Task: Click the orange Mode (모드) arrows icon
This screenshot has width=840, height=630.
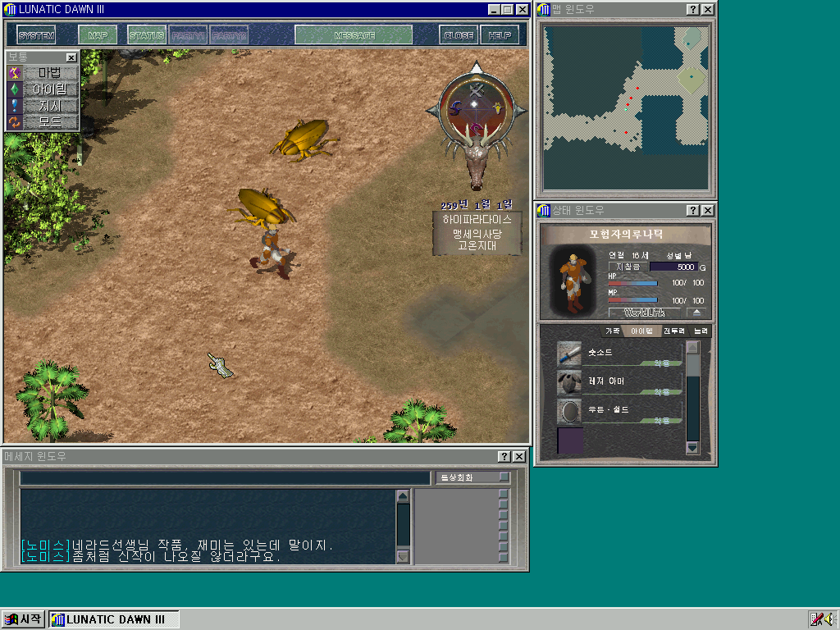Action: click(15, 122)
